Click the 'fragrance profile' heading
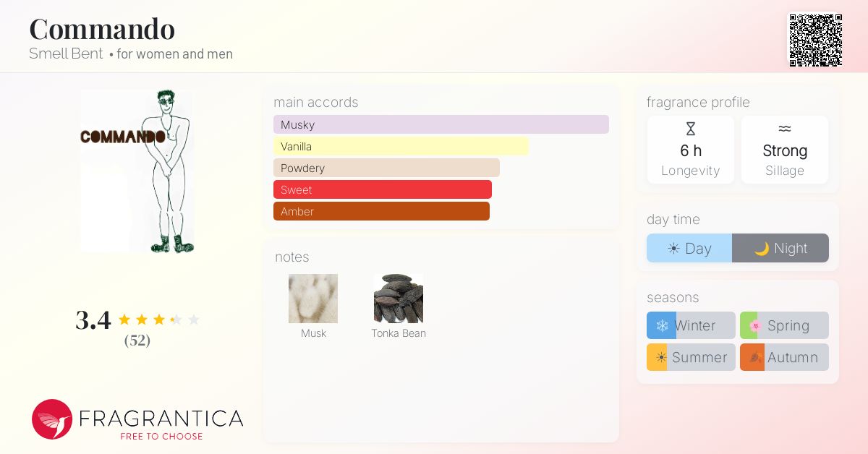The width and height of the screenshot is (868, 454). (698, 102)
